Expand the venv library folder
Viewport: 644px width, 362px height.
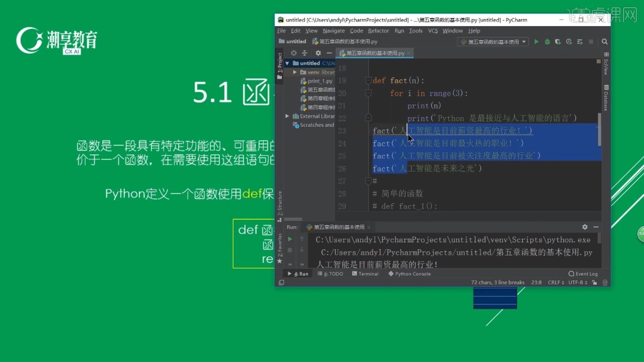pyautogui.click(x=295, y=72)
